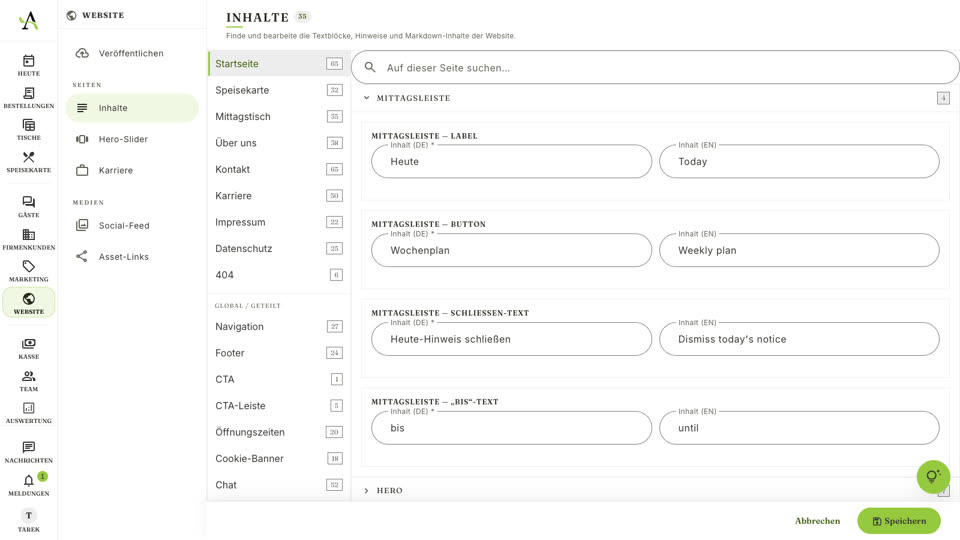Open the Auswertung chart icon
Screen dimensions: 960x540
pyautogui.click(x=28, y=408)
